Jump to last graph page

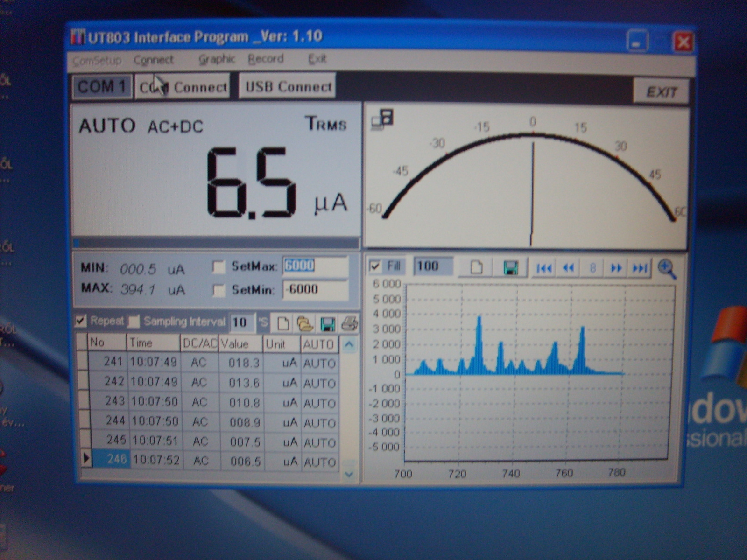click(640, 268)
